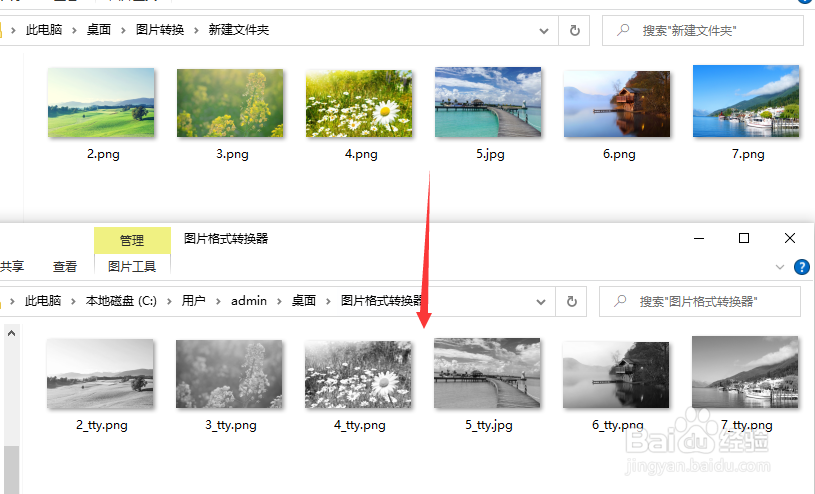Focus the 搜索"新建文件夹" search box

click(703, 31)
